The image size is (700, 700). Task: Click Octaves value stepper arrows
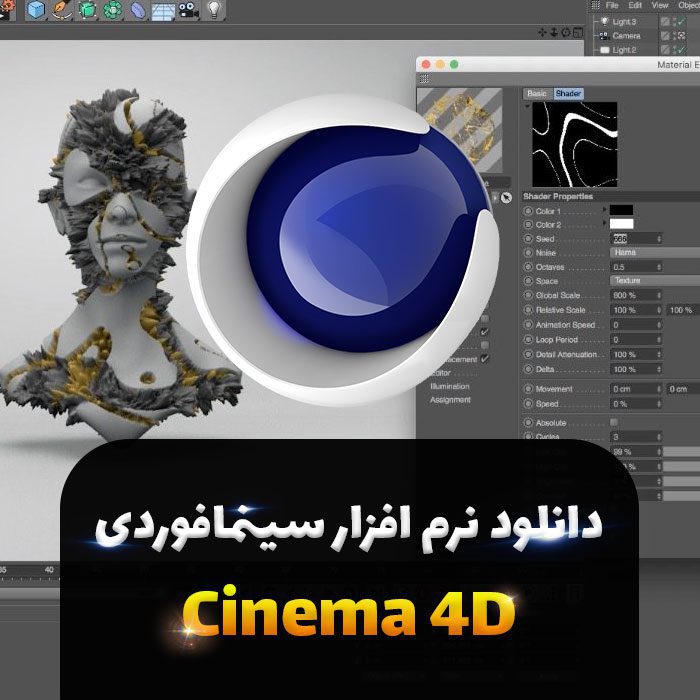pos(659,267)
